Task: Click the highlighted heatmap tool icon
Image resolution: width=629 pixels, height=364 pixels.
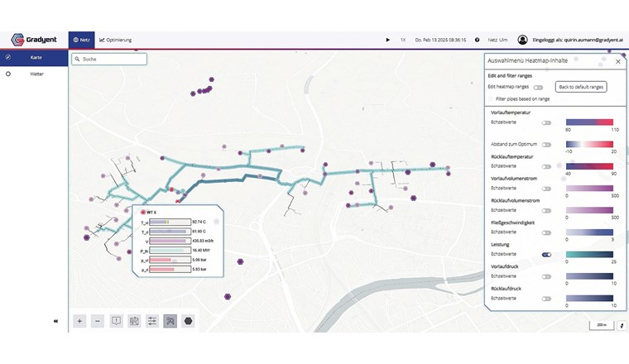Action: pyautogui.click(x=170, y=321)
